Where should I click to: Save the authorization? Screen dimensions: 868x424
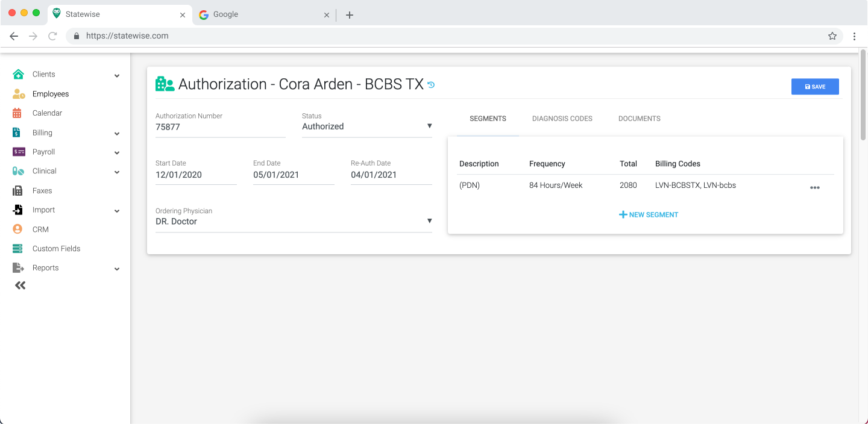(815, 87)
